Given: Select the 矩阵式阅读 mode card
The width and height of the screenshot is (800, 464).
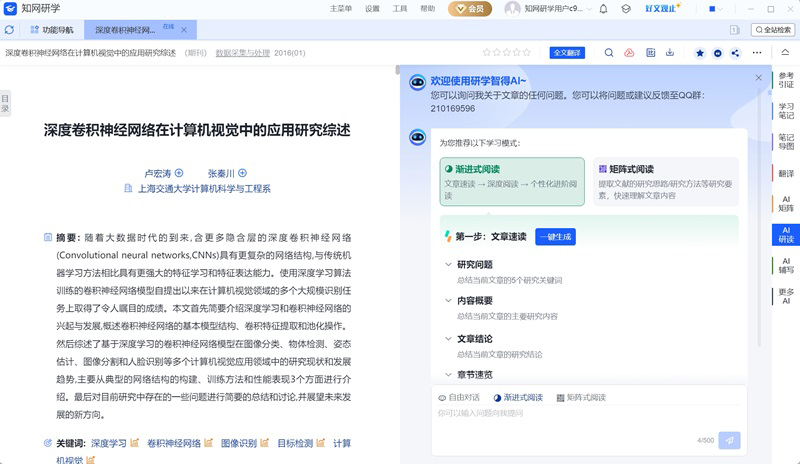Looking at the screenshot, I should pyautogui.click(x=666, y=182).
